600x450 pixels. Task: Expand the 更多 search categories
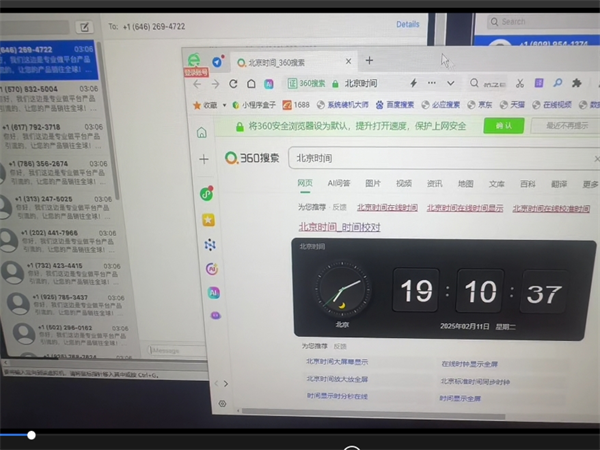pos(590,184)
